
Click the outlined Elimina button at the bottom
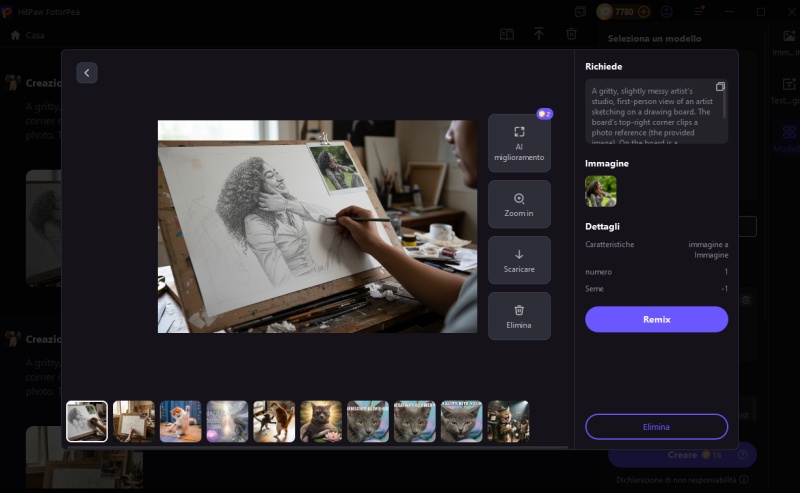(x=656, y=426)
